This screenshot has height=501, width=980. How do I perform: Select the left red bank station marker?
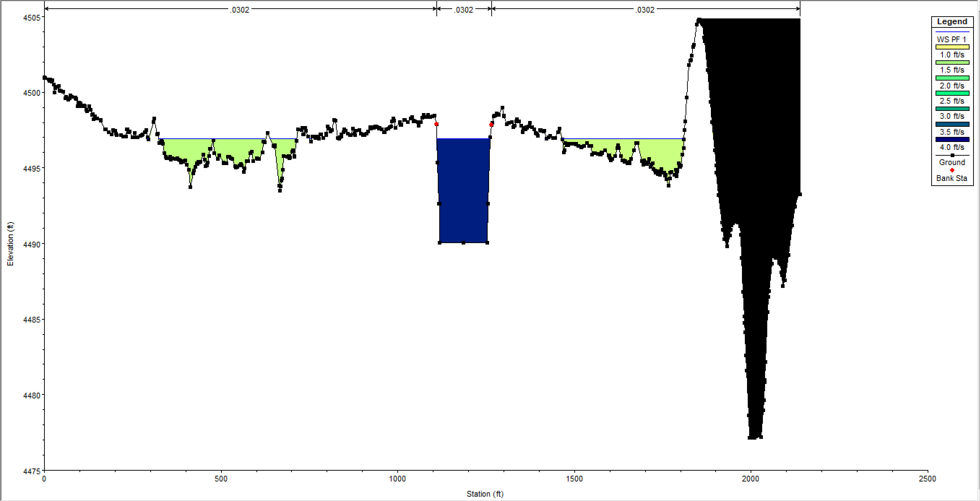tap(436, 124)
